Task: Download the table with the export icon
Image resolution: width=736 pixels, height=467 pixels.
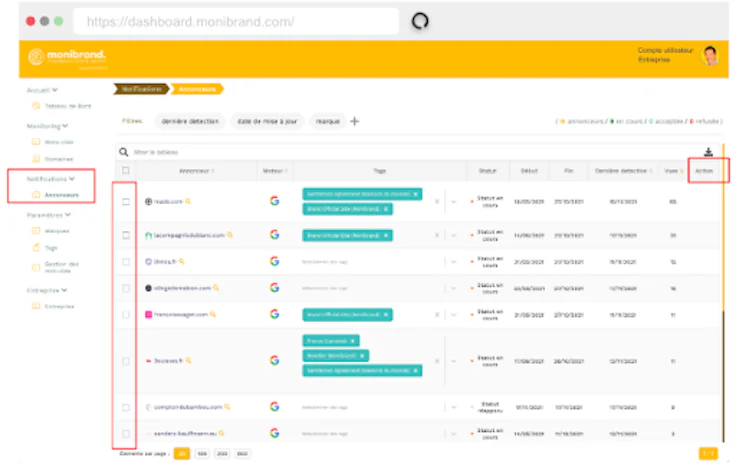Action: [708, 152]
